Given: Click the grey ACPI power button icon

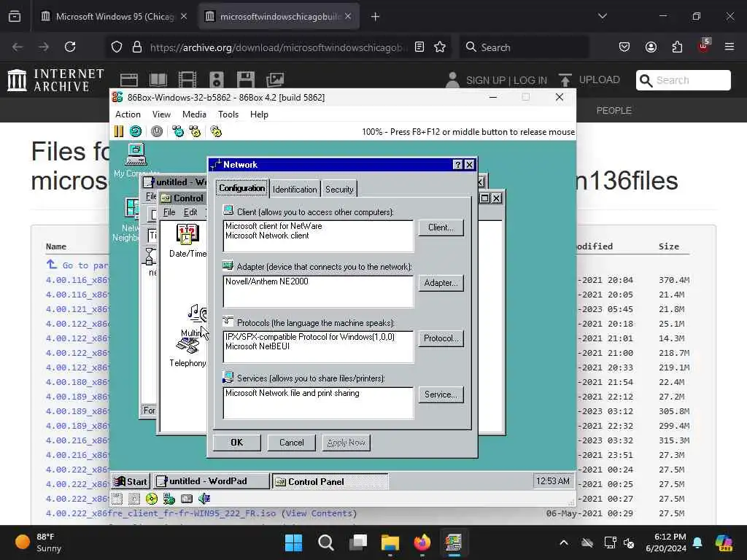Looking at the screenshot, I should tap(156, 131).
